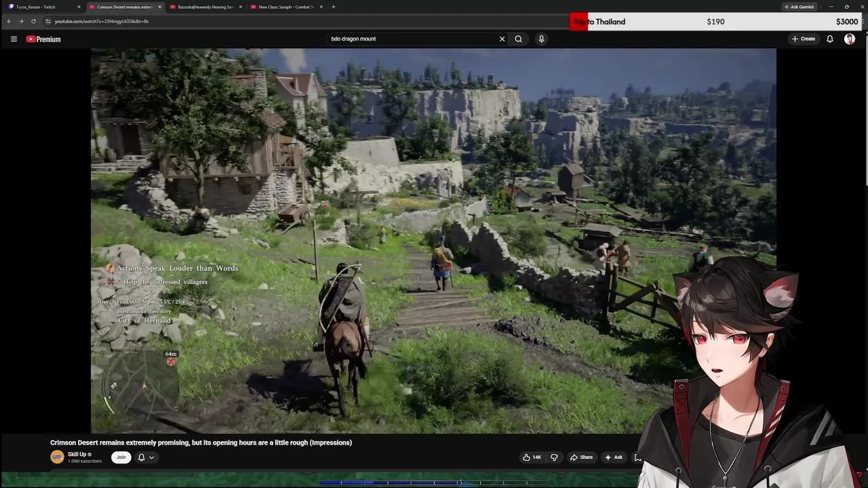Switch to New Class Seraph tab

click(x=286, y=7)
